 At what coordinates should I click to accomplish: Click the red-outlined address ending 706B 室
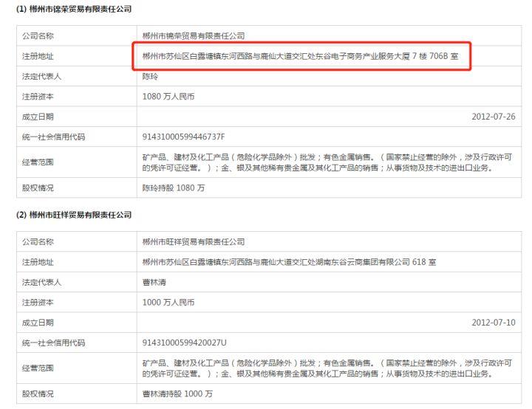coord(304,56)
